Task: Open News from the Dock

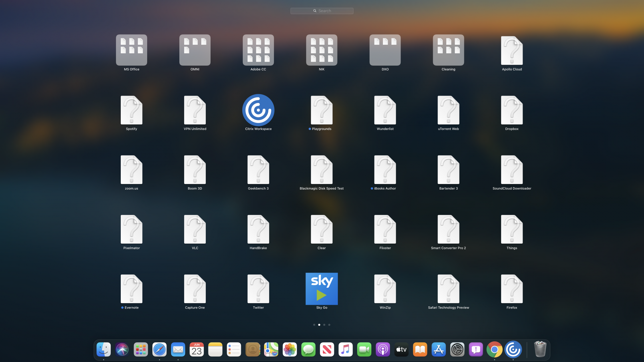Action: [x=327, y=349]
